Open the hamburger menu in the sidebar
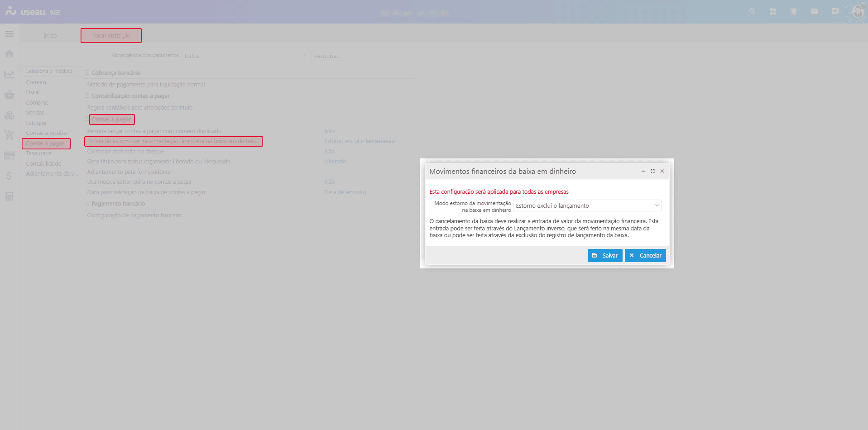868x430 pixels. [x=9, y=34]
